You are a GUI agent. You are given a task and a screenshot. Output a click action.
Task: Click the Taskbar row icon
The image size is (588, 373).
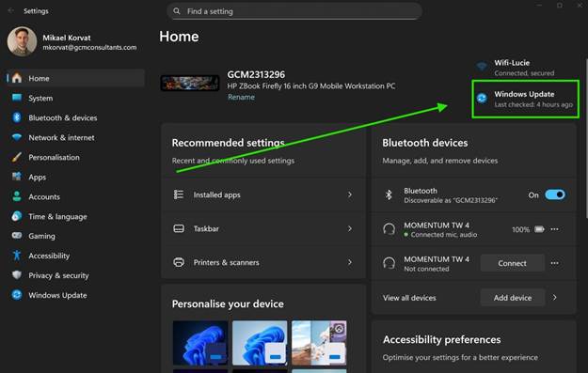pos(179,228)
